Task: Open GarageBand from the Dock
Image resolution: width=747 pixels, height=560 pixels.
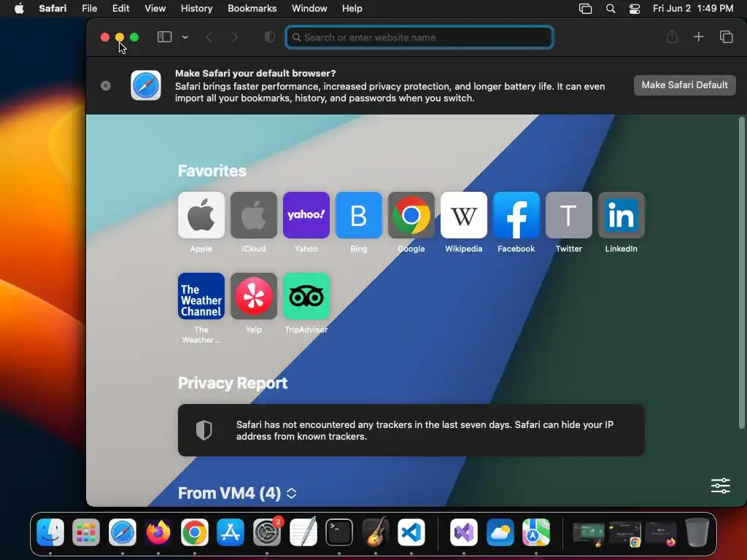Action: click(376, 532)
